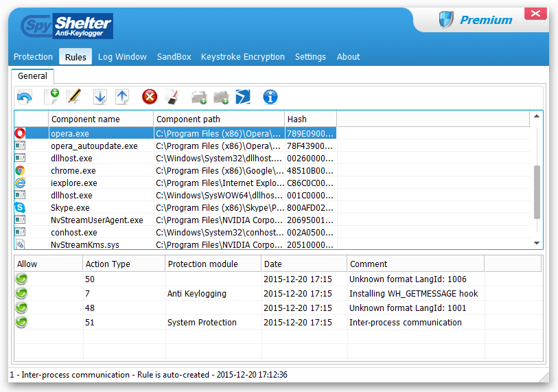The height and width of the screenshot is (392, 558).
Task: Select chrome.exe in the component list
Action: pyautogui.click(x=73, y=170)
